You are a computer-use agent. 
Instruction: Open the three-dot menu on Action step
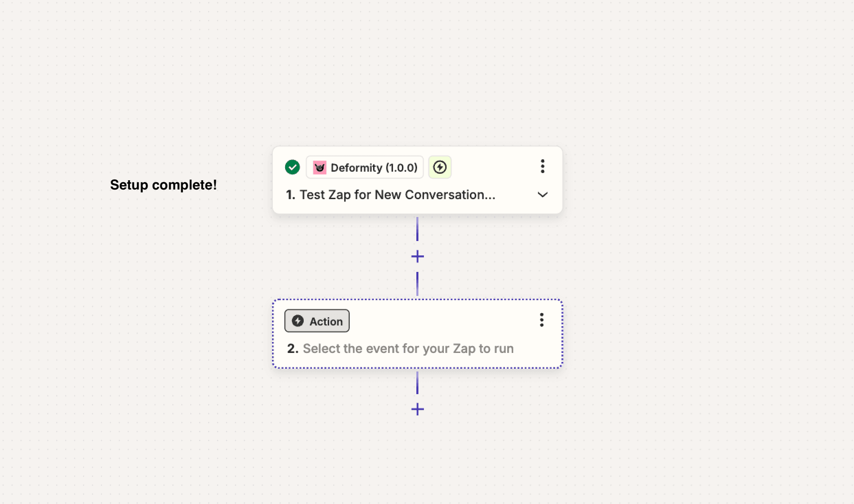pos(542,320)
